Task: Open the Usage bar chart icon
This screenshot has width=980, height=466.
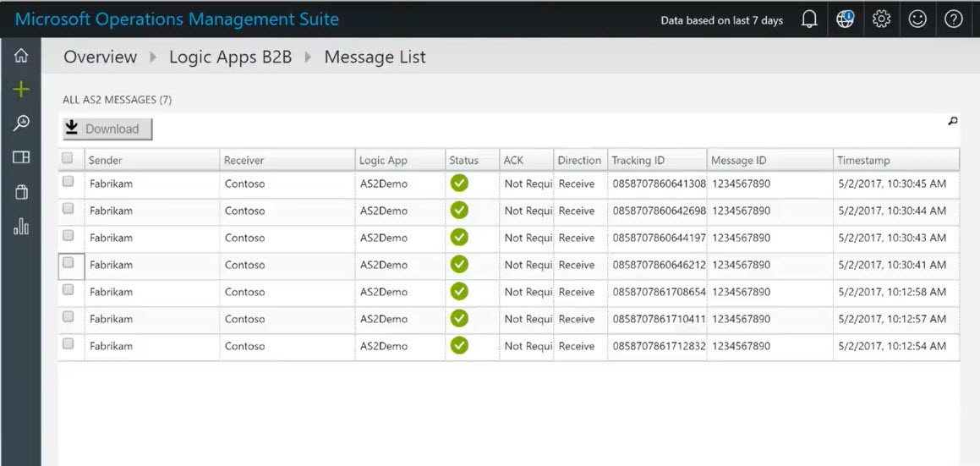Action: coord(20,226)
